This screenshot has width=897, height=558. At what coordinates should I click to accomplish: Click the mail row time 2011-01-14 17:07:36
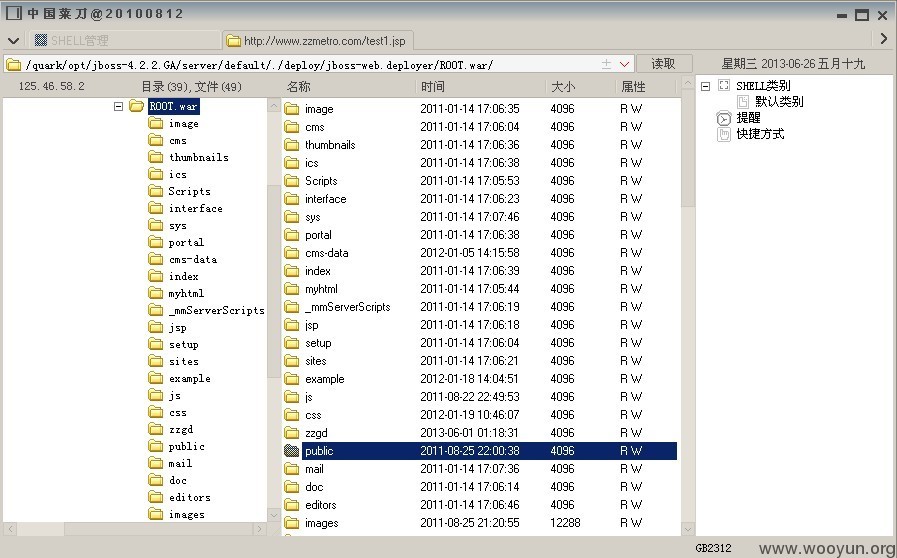click(x=470, y=469)
